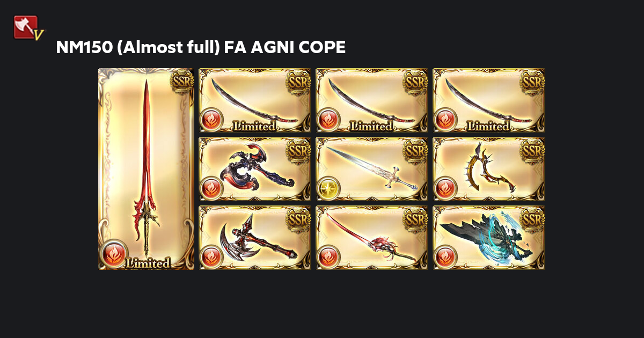Select the first Limited katana in top row
This screenshot has width=644, height=338.
click(x=255, y=100)
